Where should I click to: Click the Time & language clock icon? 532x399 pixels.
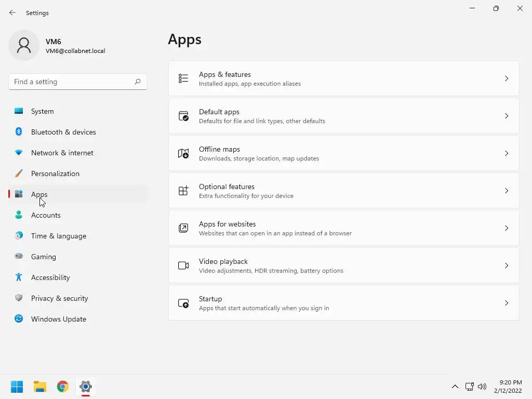coord(19,236)
